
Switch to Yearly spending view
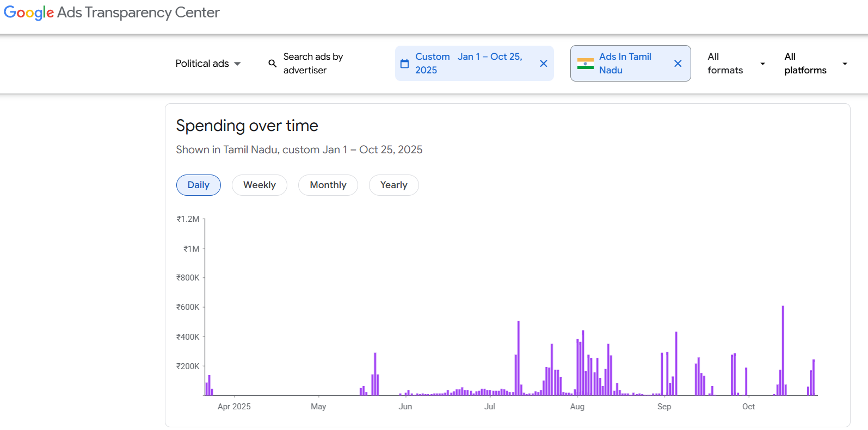pos(394,185)
